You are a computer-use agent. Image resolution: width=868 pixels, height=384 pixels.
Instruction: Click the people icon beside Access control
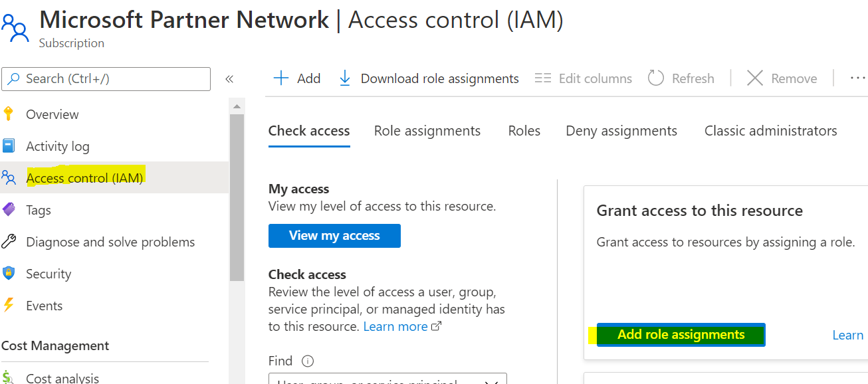[9, 178]
